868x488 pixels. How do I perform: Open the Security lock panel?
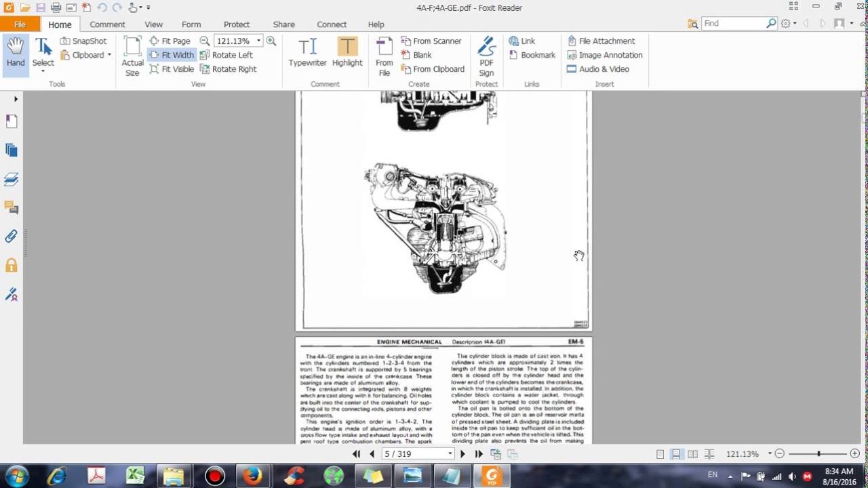[11, 265]
